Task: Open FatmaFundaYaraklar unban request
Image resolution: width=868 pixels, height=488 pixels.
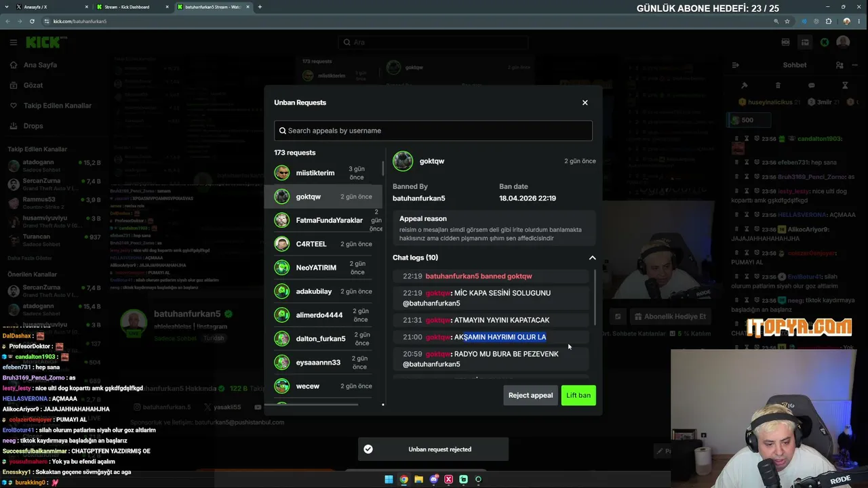Action: click(323, 220)
